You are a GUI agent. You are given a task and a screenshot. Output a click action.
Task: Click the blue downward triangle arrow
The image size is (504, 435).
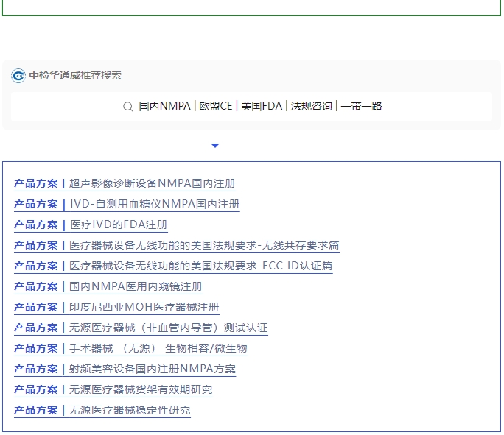pyautogui.click(x=215, y=146)
